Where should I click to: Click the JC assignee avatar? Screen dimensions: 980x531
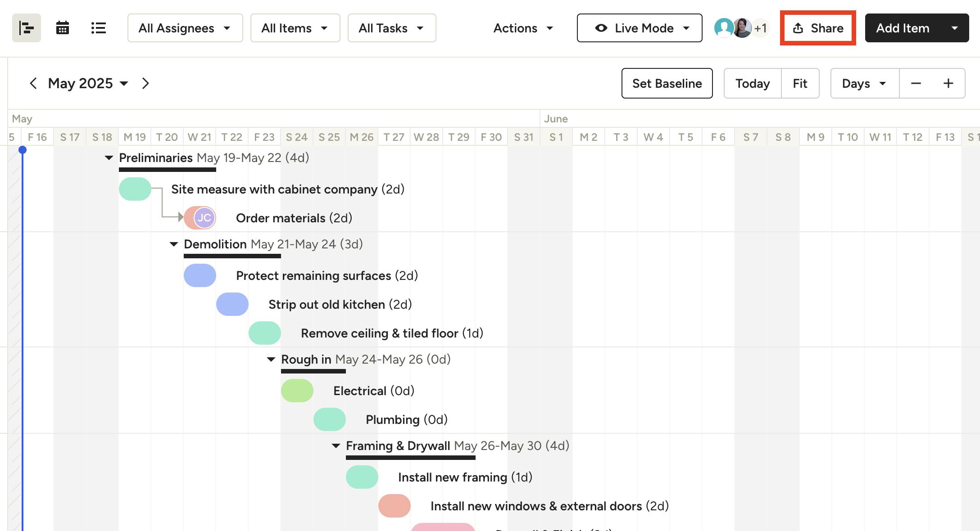pyautogui.click(x=204, y=218)
